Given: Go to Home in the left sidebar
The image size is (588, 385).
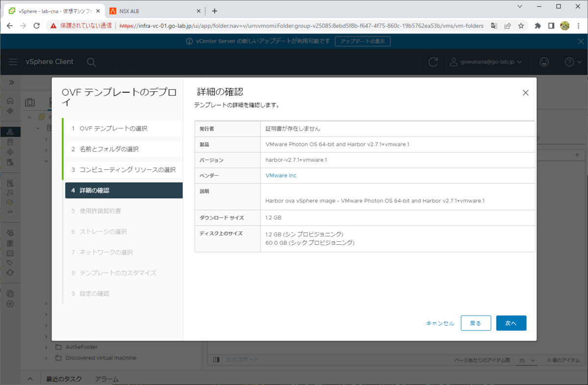Looking at the screenshot, I should pyautogui.click(x=10, y=101).
